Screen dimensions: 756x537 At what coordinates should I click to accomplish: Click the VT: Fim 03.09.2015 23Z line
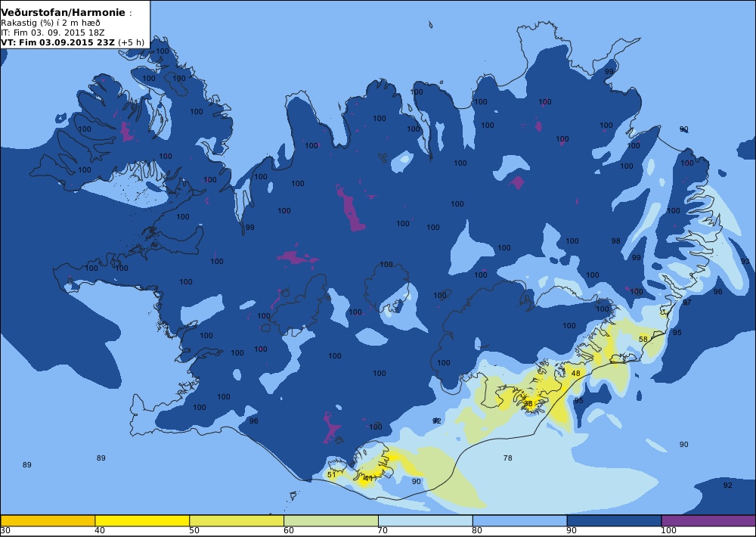(x=73, y=42)
